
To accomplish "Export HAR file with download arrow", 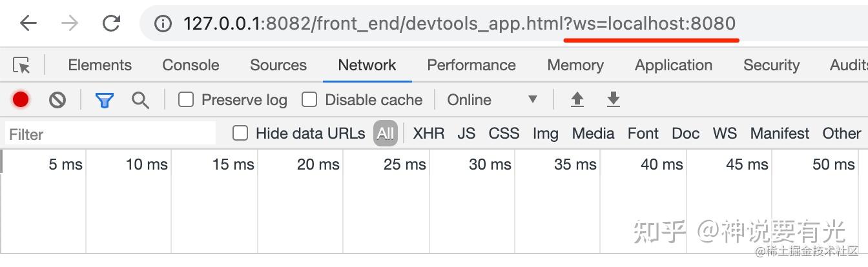I will pos(614,99).
